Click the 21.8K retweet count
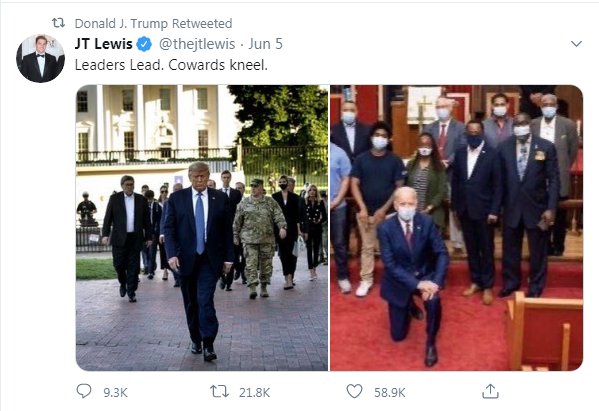599x411 pixels. (x=254, y=392)
